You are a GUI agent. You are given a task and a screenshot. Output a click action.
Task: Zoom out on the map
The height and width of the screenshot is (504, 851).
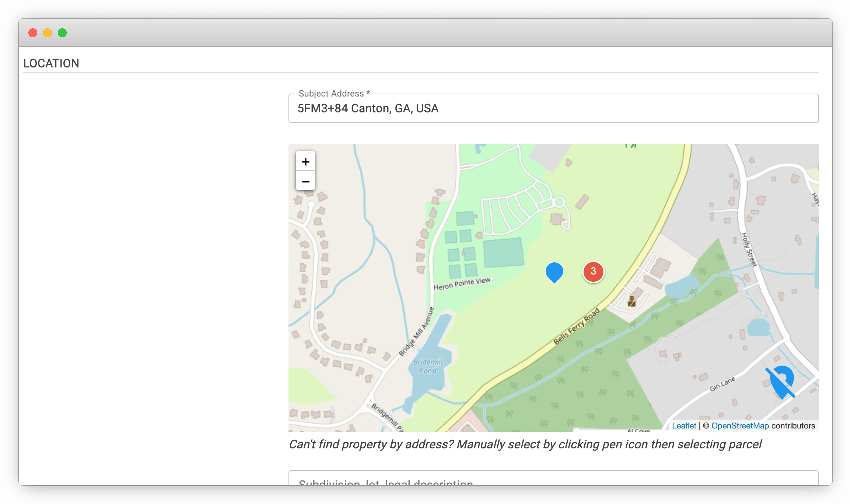coord(305,181)
